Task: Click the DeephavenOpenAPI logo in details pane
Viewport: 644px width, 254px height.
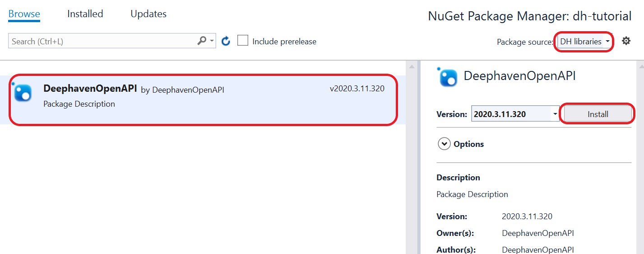Action: pyautogui.click(x=448, y=77)
